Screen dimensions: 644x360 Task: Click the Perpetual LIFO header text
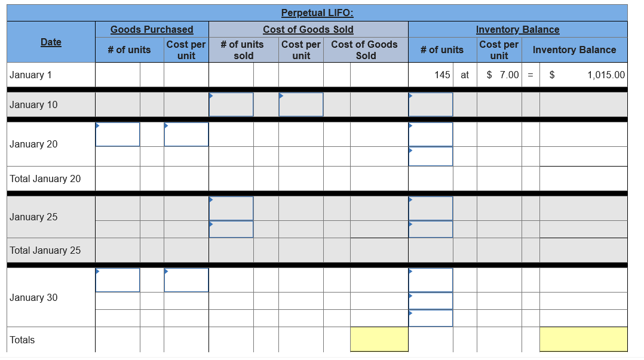pyautogui.click(x=317, y=13)
